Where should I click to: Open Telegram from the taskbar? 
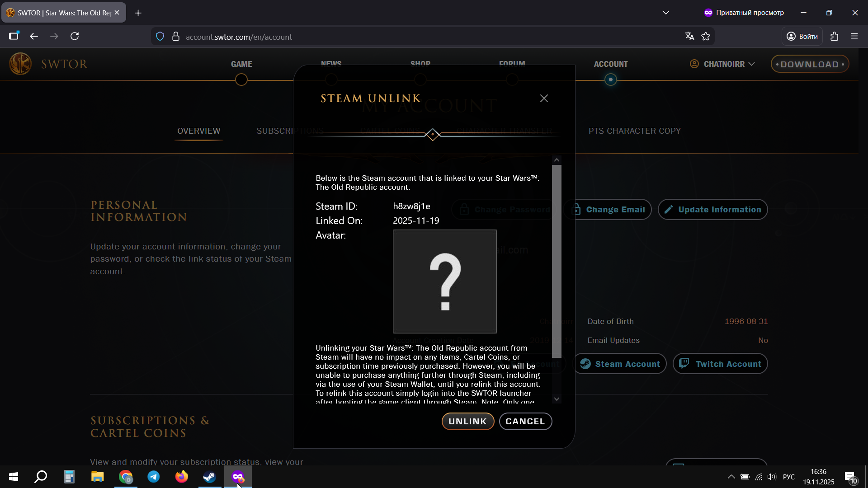pos(154,477)
